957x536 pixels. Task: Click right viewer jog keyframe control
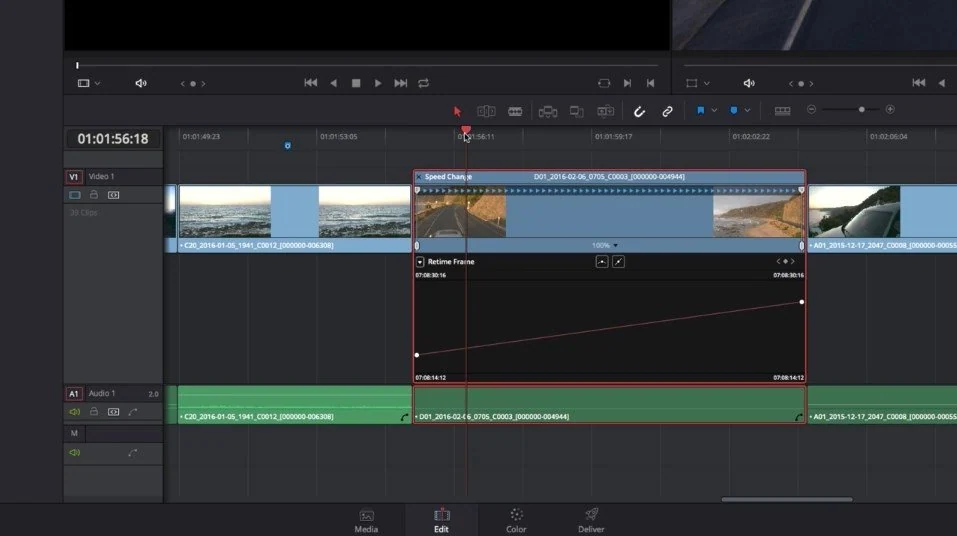tap(801, 84)
